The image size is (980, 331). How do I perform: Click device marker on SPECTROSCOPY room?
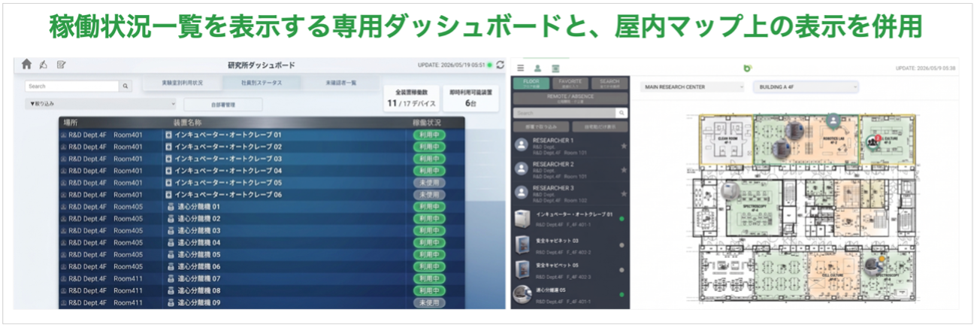pos(728,191)
